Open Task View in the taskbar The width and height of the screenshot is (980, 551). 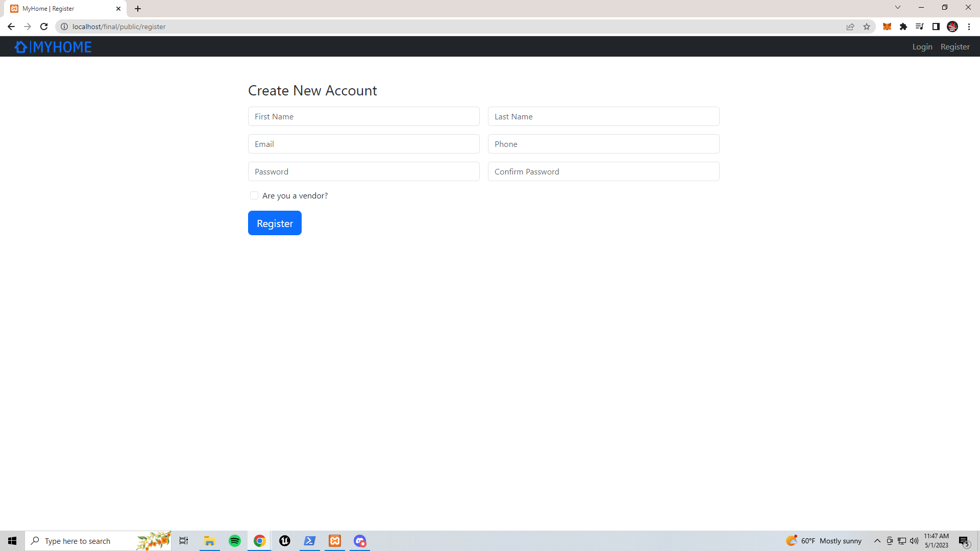(184, 541)
